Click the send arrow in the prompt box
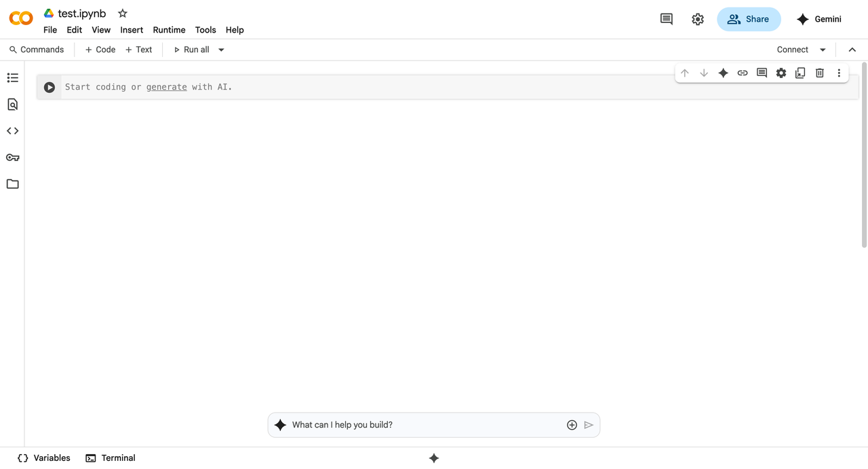Viewport: 868px width, 469px height. pyautogui.click(x=589, y=425)
